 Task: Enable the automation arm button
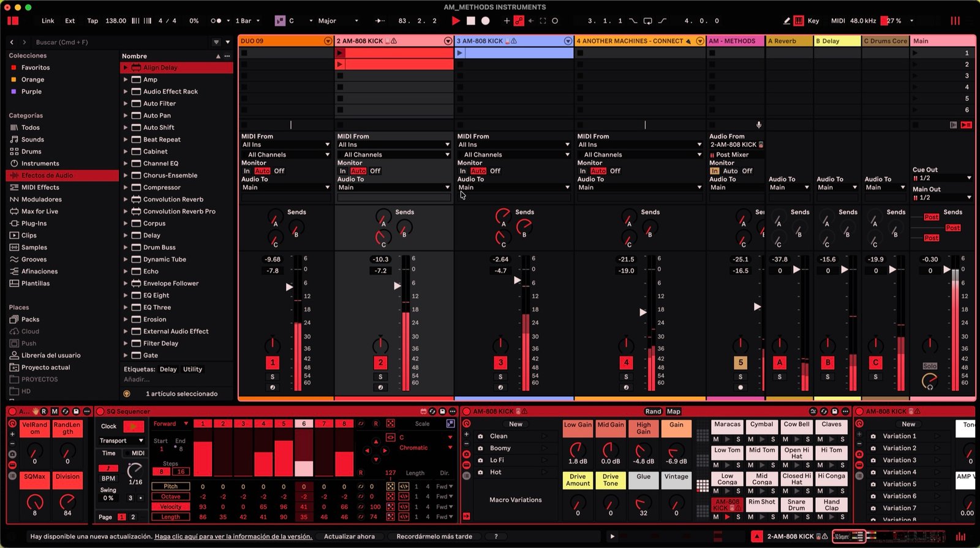coord(519,21)
